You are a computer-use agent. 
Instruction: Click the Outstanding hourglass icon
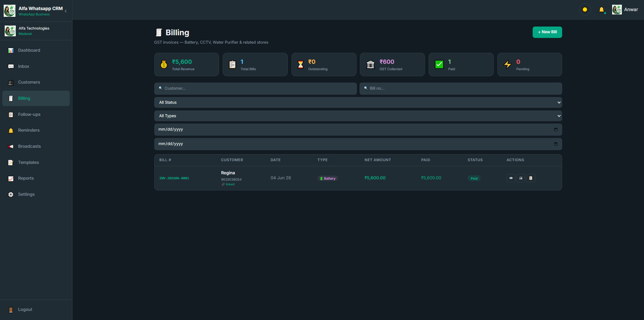[x=301, y=64]
